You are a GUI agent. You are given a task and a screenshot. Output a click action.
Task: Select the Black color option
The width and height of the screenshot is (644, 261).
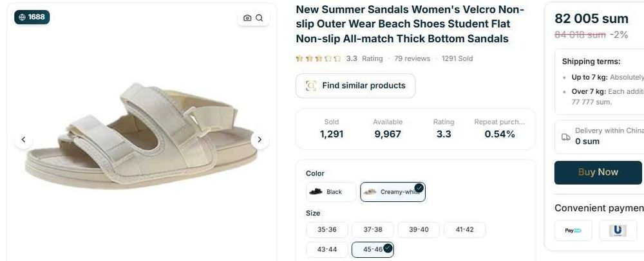(x=331, y=192)
